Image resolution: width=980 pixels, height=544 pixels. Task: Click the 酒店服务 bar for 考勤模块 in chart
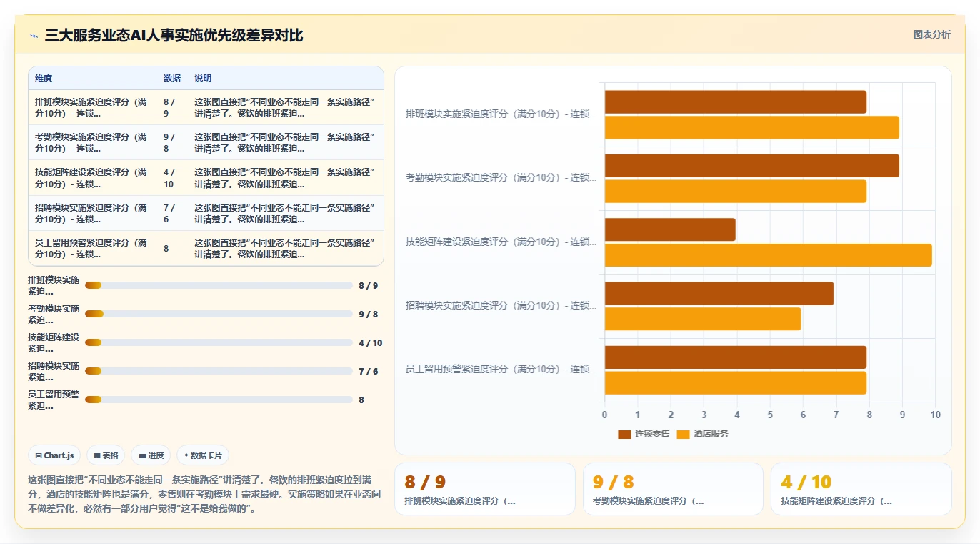click(x=736, y=191)
